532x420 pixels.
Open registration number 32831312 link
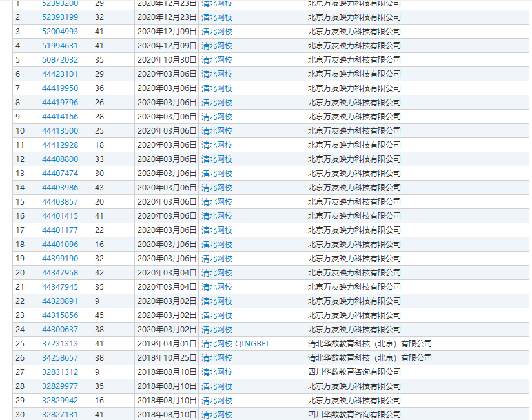point(60,372)
